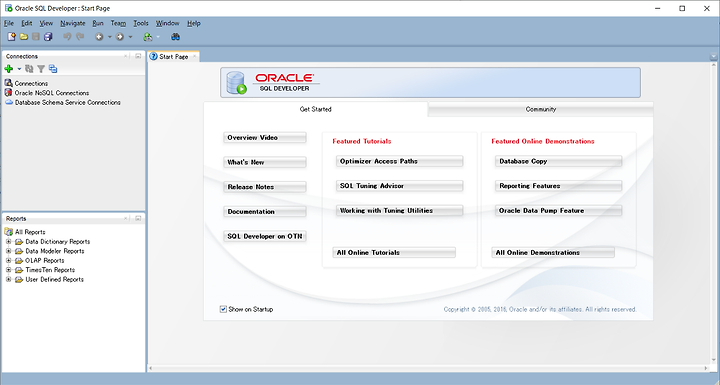Open the Forward button history dropdown arrow
The width and height of the screenshot is (720, 385).
(x=130, y=37)
